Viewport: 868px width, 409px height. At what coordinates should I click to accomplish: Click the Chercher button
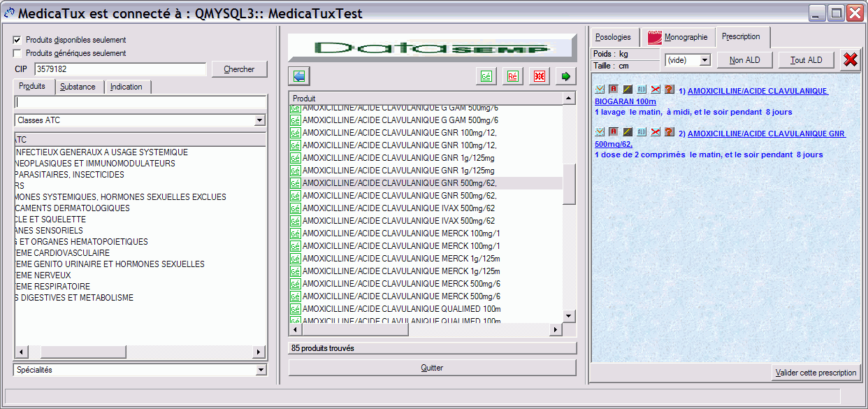[239, 69]
